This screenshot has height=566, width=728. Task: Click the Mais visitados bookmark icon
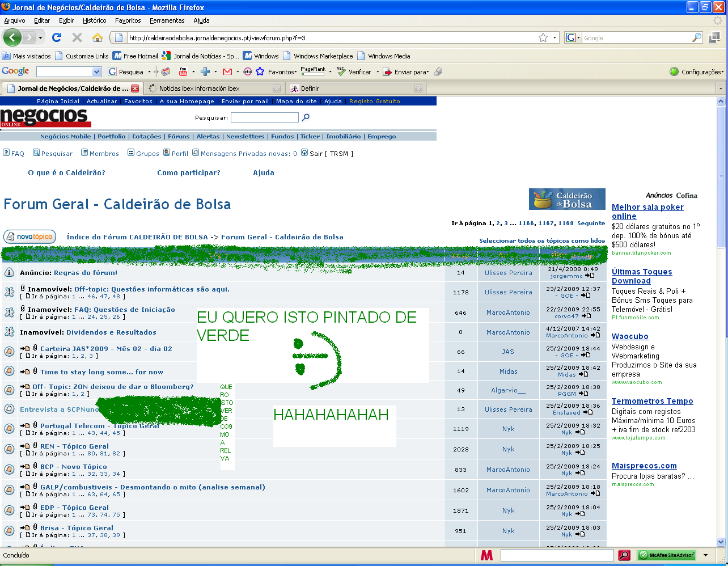pos(6,56)
